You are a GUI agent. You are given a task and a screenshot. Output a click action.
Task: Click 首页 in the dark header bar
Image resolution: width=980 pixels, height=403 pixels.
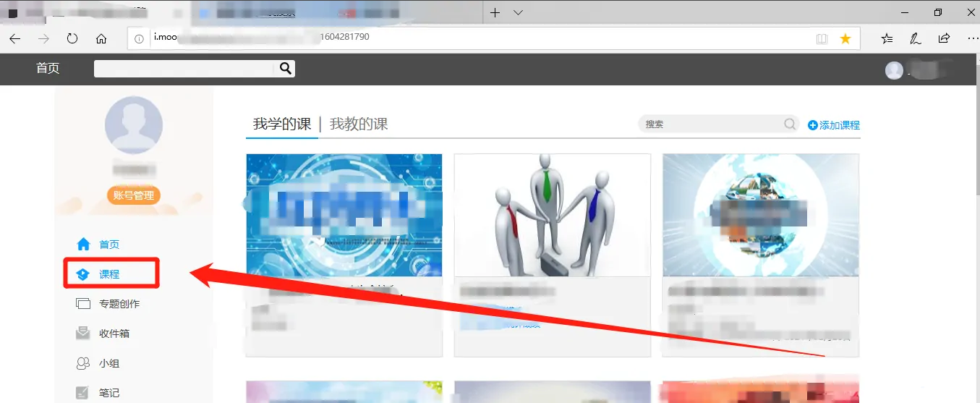click(x=48, y=69)
